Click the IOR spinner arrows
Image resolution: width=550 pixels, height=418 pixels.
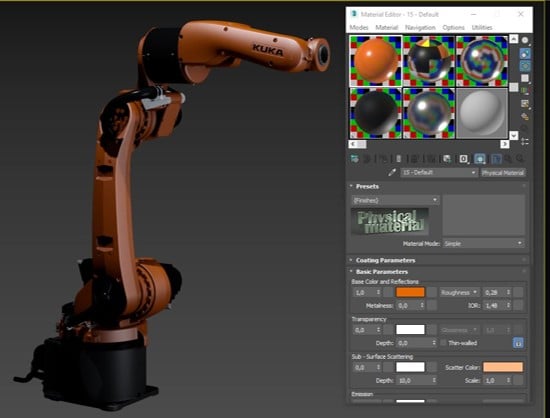[508, 305]
